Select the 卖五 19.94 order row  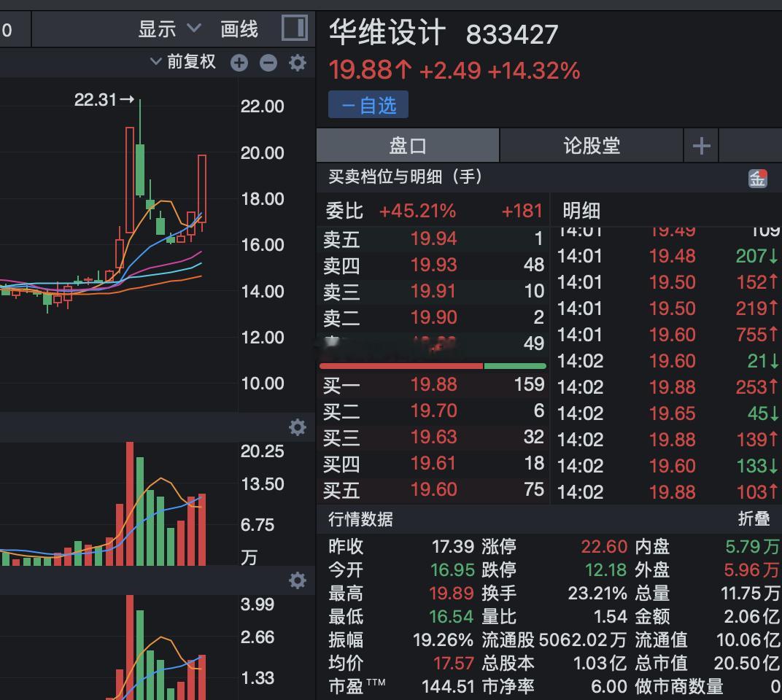[x=433, y=239]
